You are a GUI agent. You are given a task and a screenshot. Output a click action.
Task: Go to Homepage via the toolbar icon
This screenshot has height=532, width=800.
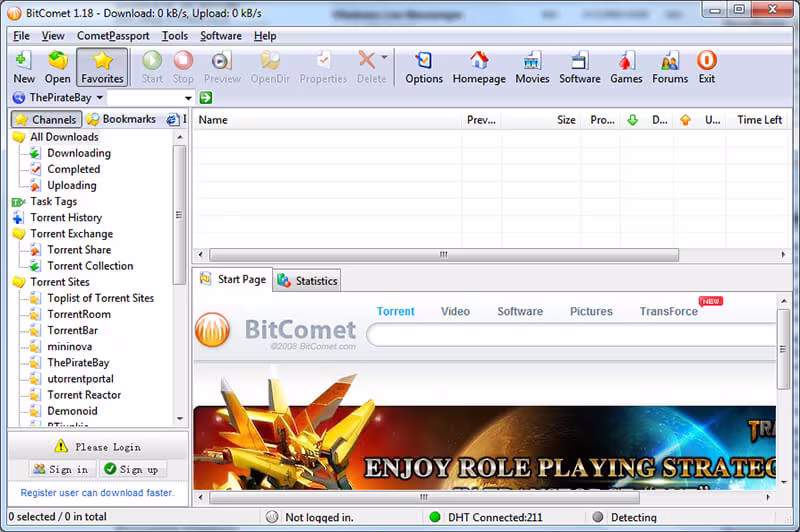pos(479,67)
